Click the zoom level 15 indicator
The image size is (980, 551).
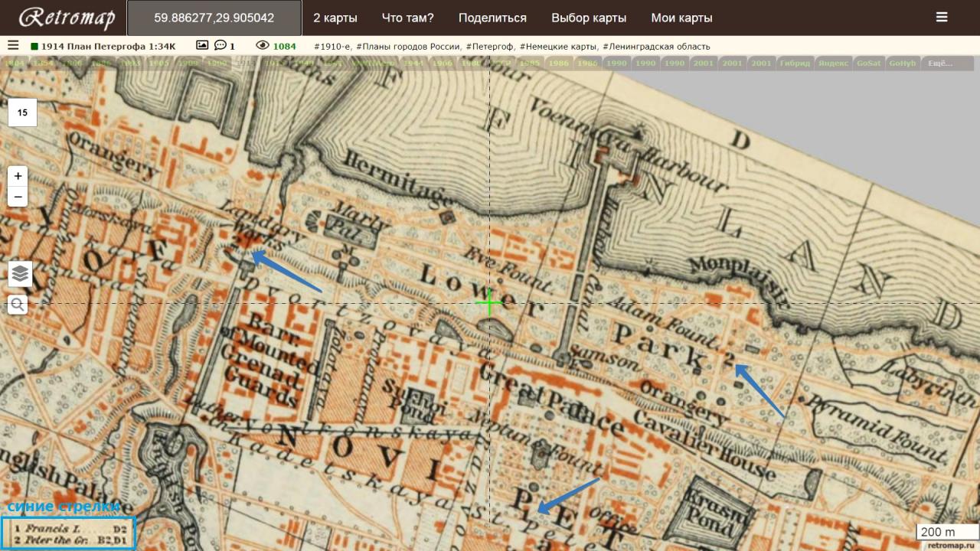[x=22, y=112]
